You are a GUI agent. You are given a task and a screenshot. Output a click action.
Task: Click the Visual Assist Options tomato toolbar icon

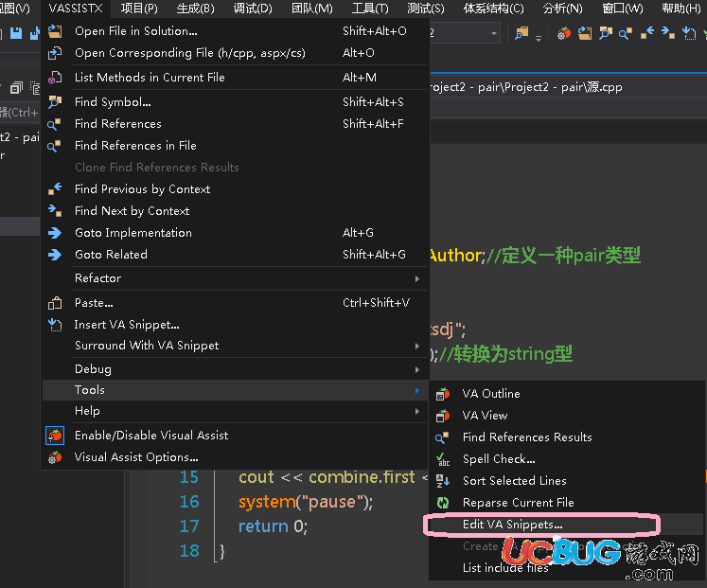pyautogui.click(x=564, y=33)
